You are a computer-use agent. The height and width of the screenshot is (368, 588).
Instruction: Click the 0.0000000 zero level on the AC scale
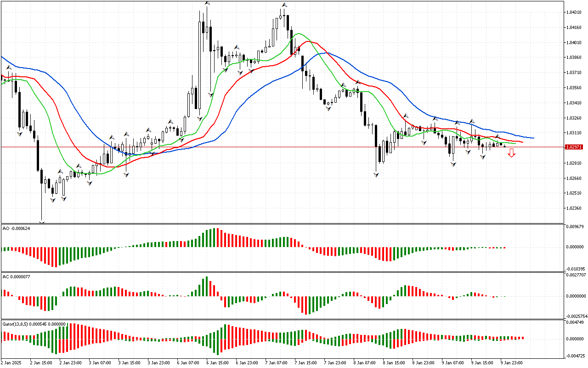[576, 296]
